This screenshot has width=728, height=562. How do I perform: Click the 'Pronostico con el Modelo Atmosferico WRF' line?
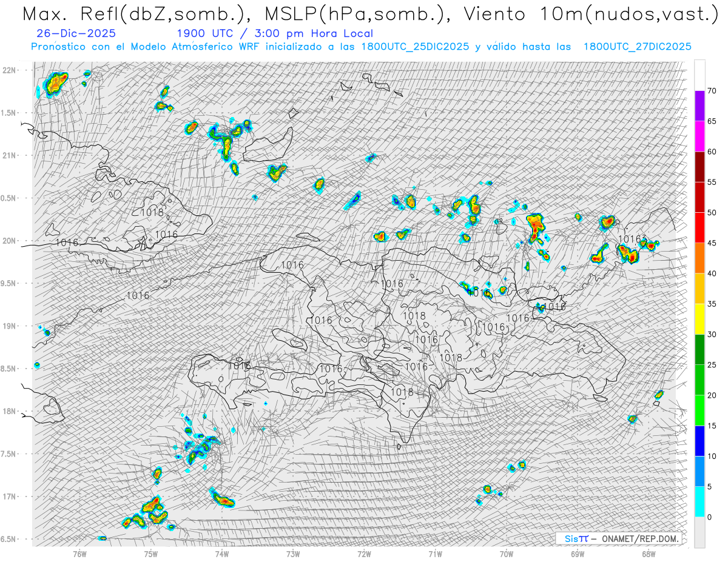coord(361,47)
